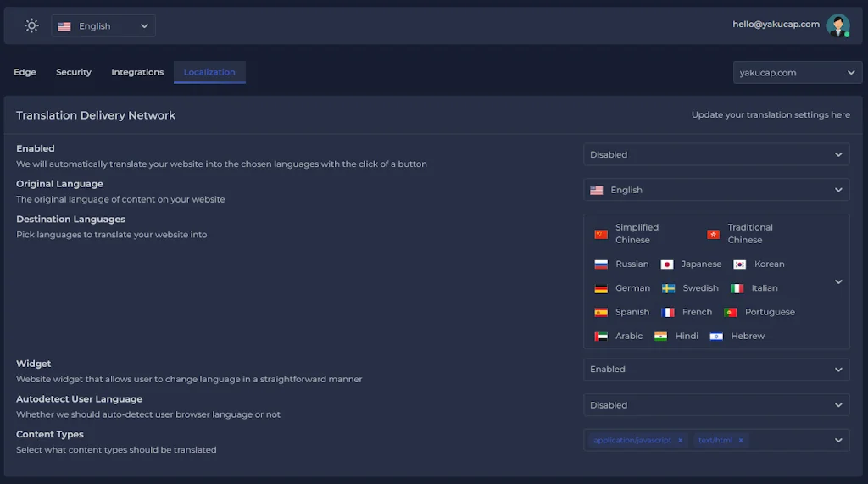
Task: Click the Spanish language label
Action: 632,312
